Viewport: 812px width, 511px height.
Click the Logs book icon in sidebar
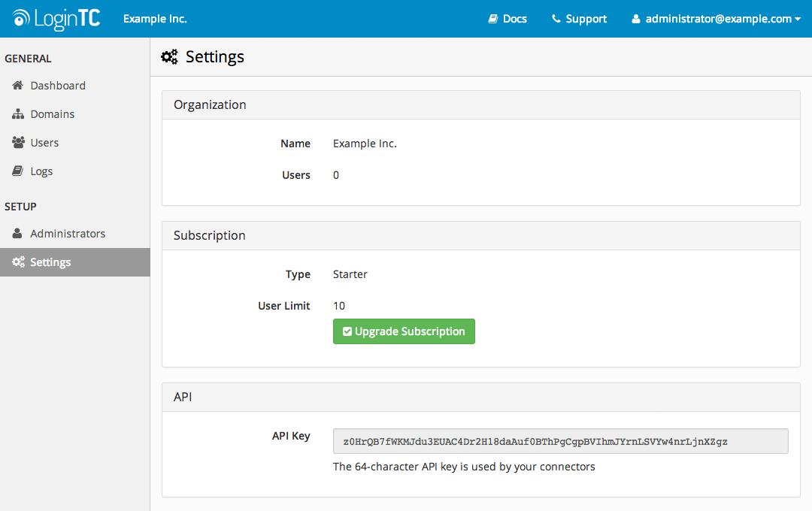pos(18,171)
